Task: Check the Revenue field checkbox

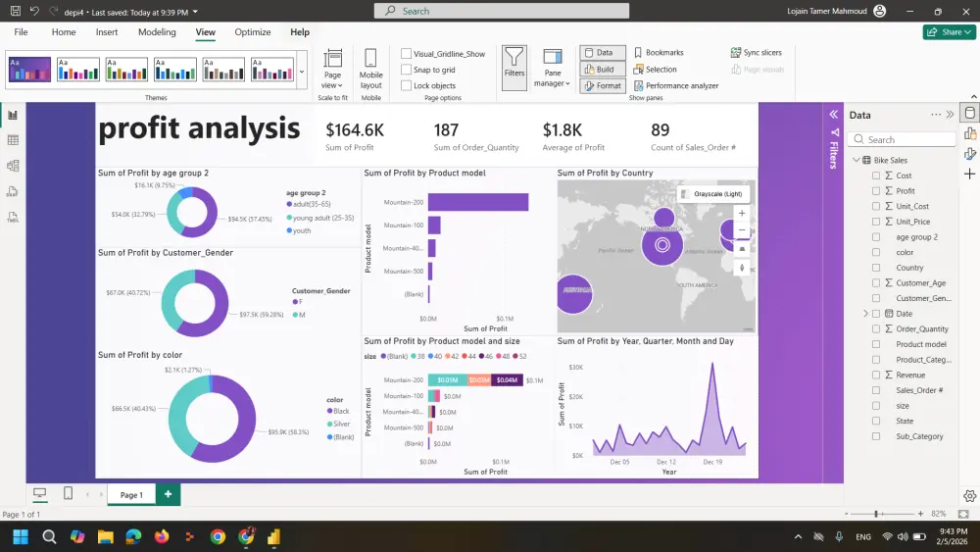Action: click(875, 376)
